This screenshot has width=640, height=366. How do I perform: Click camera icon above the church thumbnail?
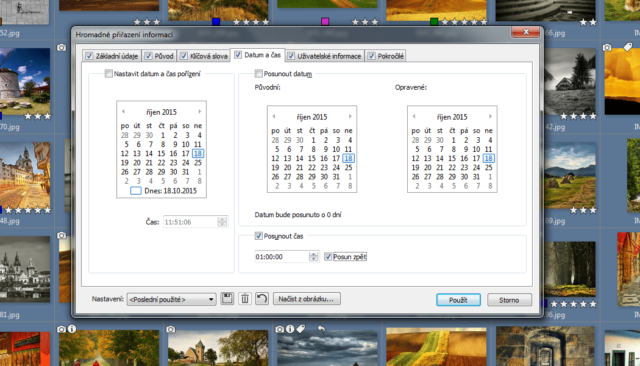(x=171, y=329)
